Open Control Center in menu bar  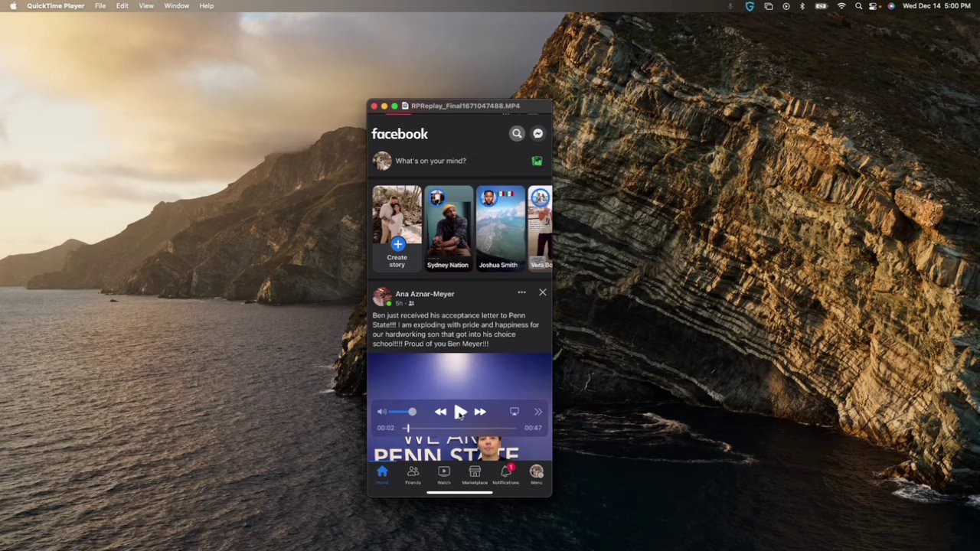tap(873, 6)
